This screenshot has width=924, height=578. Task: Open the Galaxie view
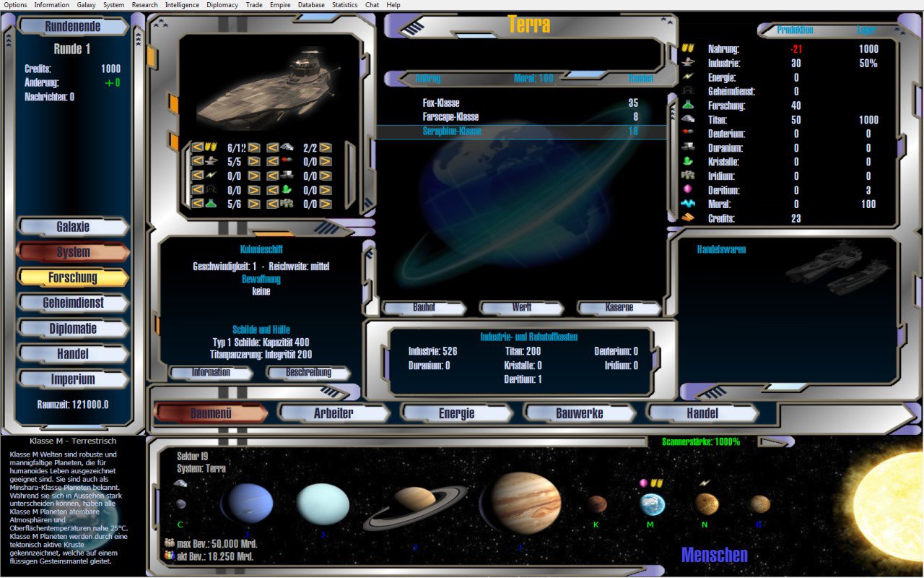(73, 227)
